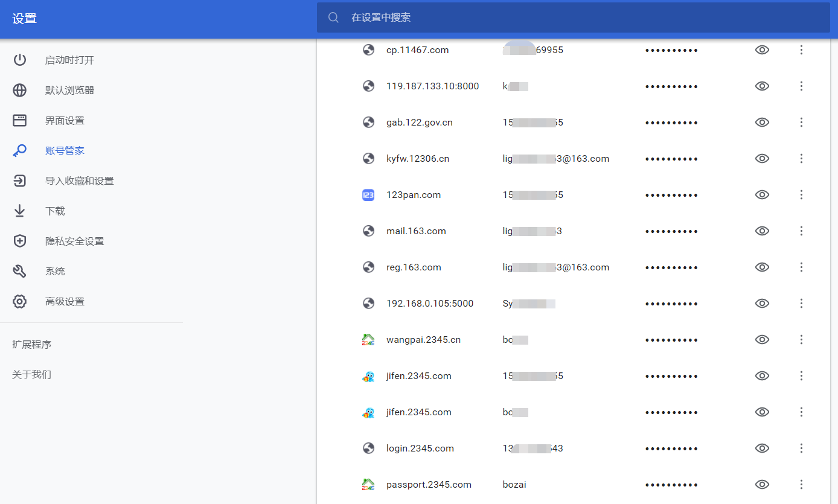Open the 扩展程序 link
Screen dimensions: 838x504
pos(31,345)
